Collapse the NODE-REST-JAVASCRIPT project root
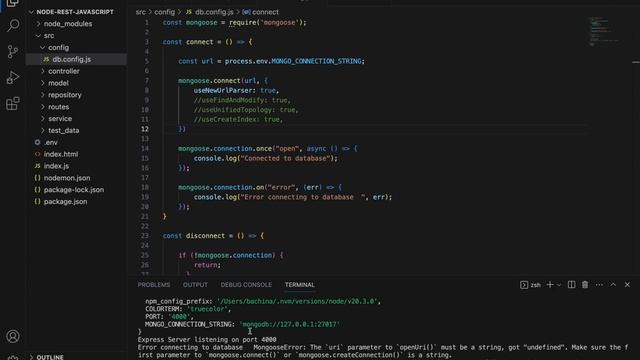The width and height of the screenshot is (640, 360). pos(75,12)
